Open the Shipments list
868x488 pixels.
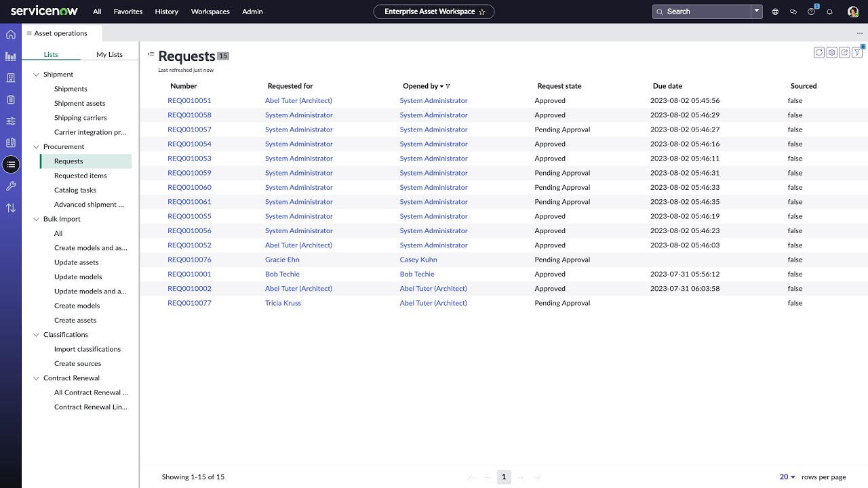click(x=71, y=89)
